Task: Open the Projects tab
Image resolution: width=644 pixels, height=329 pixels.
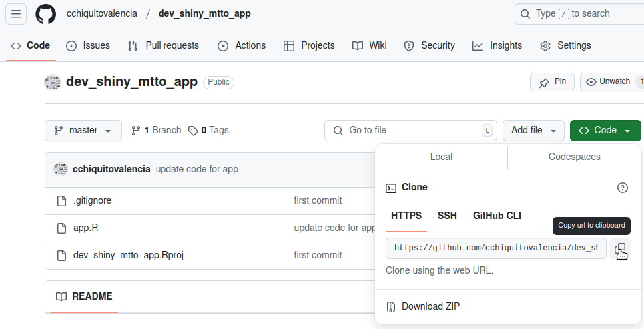Action: [x=309, y=45]
